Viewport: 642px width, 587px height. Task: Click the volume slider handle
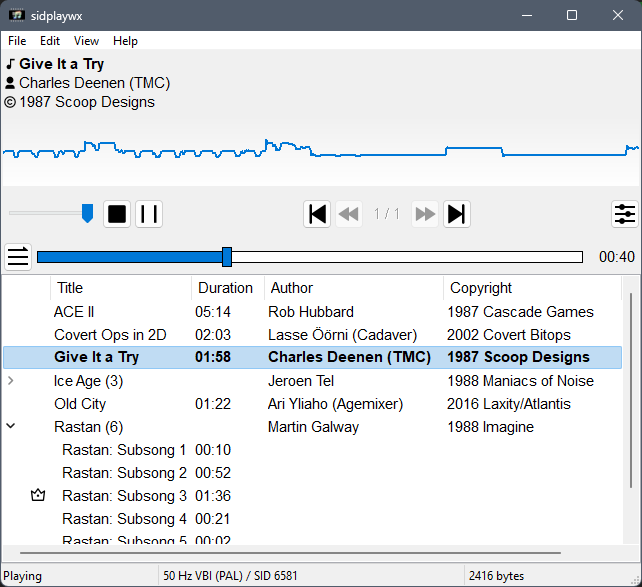[x=87, y=213]
